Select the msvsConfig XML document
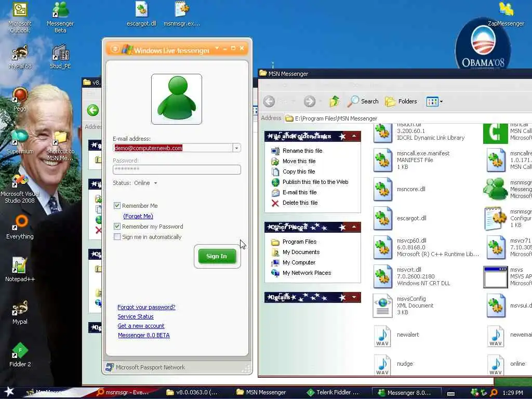Viewport: 532px width, 399px height. (404, 305)
